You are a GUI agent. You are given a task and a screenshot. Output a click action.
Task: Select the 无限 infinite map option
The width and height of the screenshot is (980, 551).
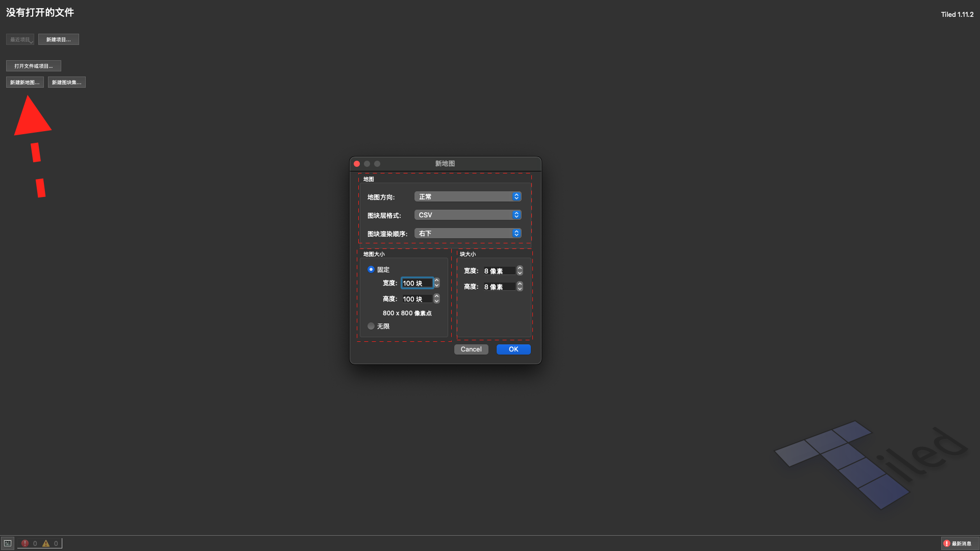click(371, 326)
